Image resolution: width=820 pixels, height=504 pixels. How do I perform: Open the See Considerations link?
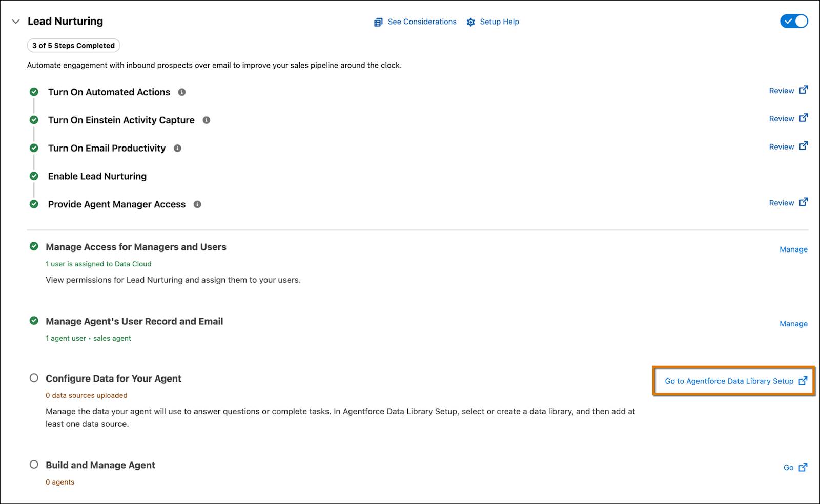pos(422,22)
